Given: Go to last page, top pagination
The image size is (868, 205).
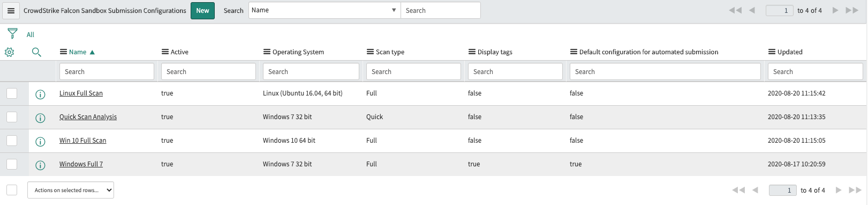Looking at the screenshot, I should pos(852,10).
